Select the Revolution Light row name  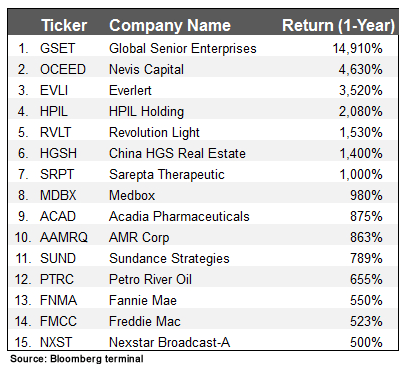(x=154, y=133)
